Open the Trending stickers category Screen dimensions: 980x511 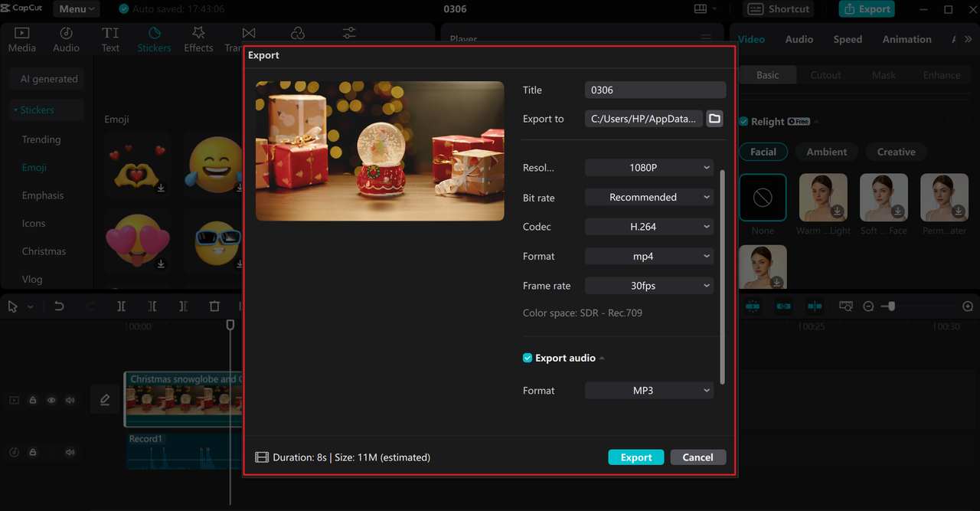(41, 139)
